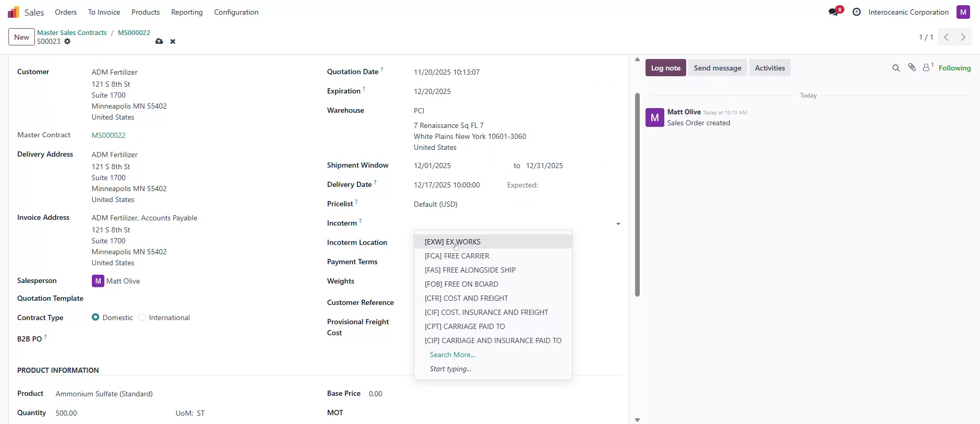Click Following status button
The width and height of the screenshot is (980, 424).
pyautogui.click(x=954, y=68)
